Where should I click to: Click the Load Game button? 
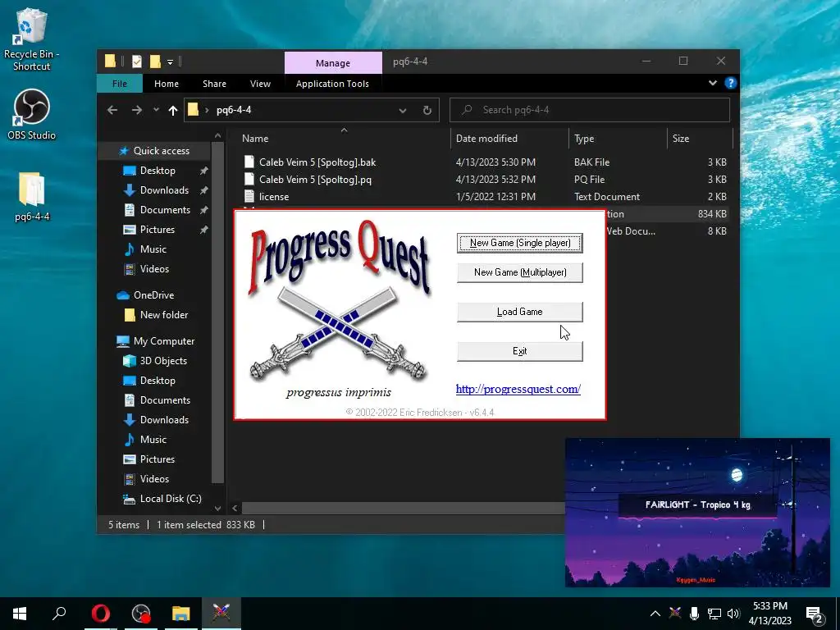click(x=519, y=312)
